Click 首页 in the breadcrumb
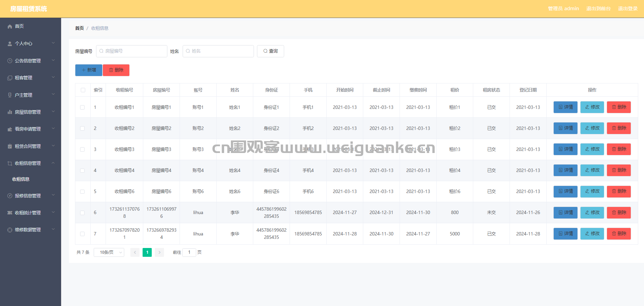The image size is (644, 306). 79,28
